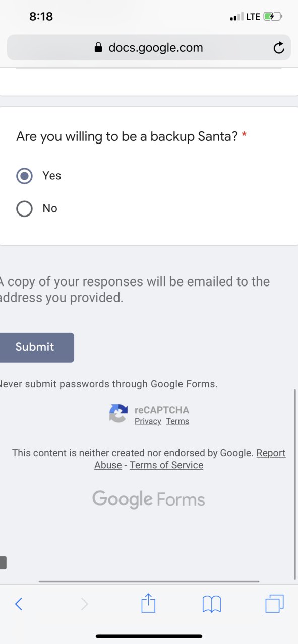
Task: Tap the lock icon in address bar
Action: coord(98,48)
